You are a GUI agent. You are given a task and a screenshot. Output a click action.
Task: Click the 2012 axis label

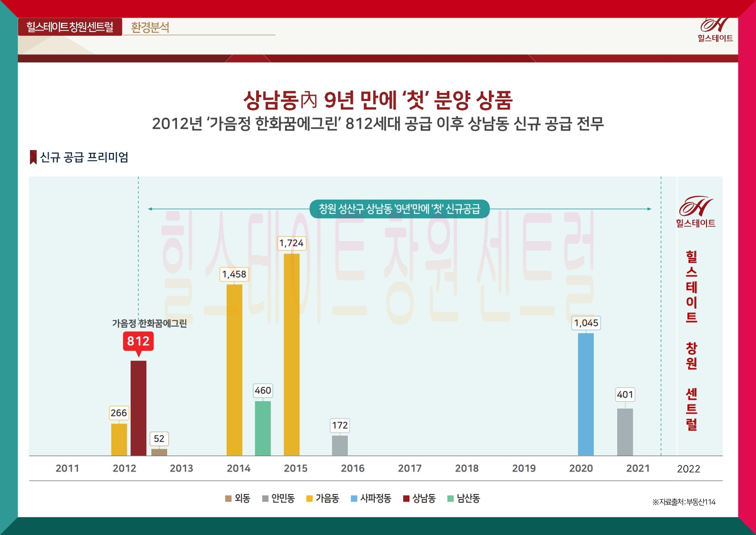[125, 468]
